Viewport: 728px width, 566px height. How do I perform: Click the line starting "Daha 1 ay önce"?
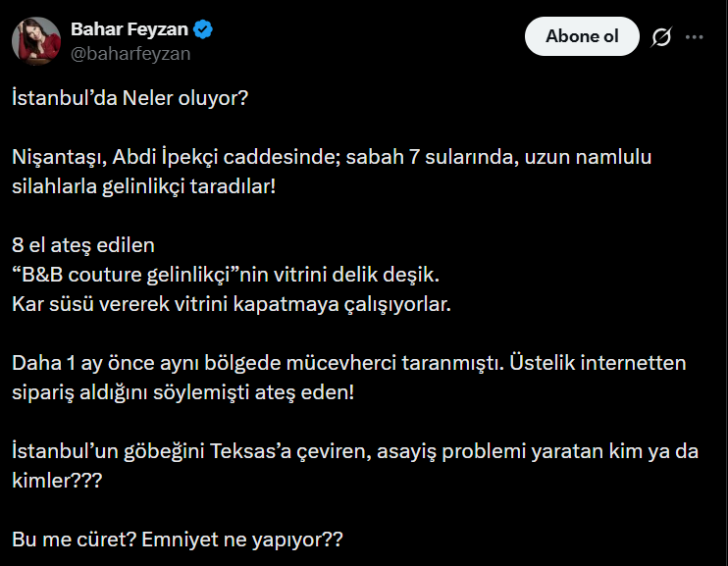348,363
